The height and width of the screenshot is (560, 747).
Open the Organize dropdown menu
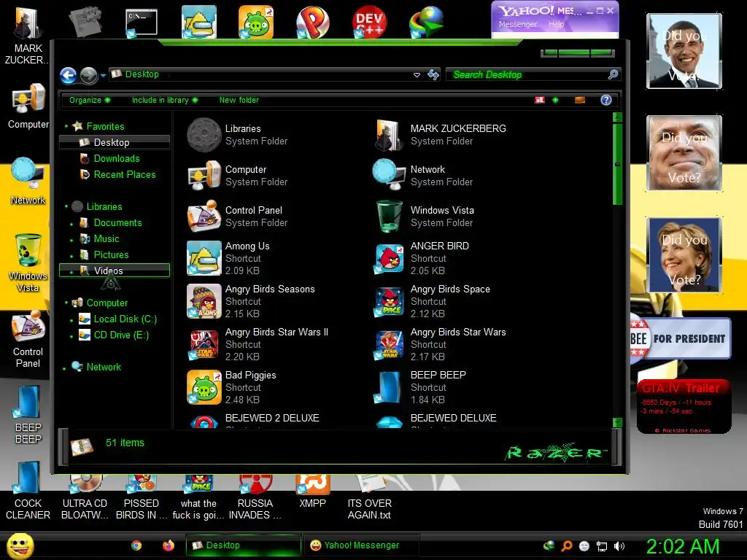click(x=90, y=100)
